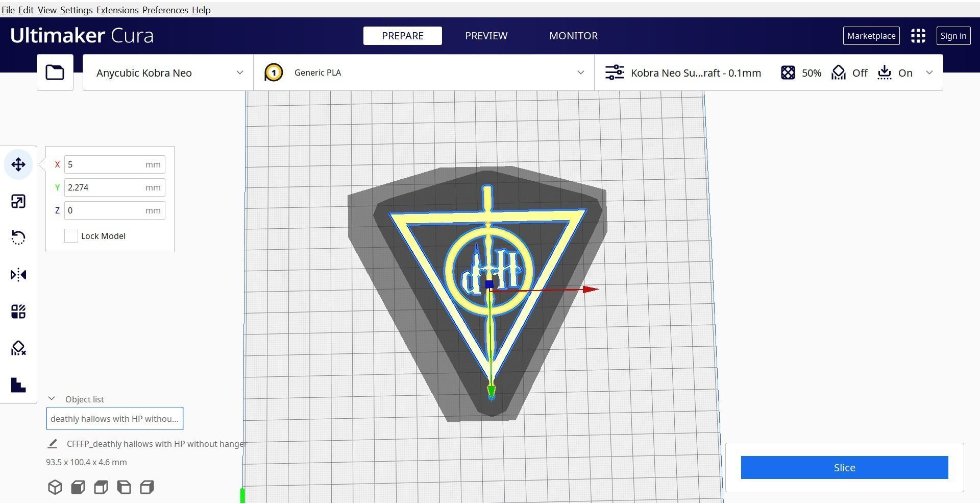This screenshot has height=503, width=980.
Task: Select the Lay Flat tool at bottom of toolbar
Action: point(18,385)
